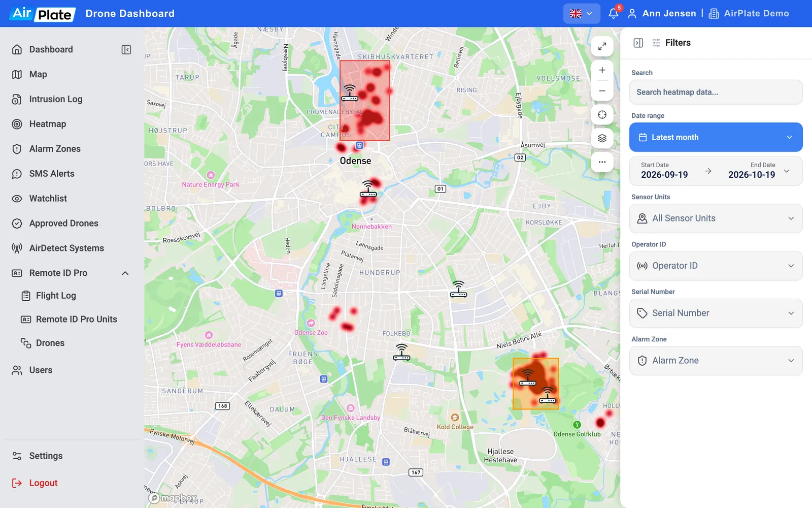Zoom in on the map

pos(602,70)
